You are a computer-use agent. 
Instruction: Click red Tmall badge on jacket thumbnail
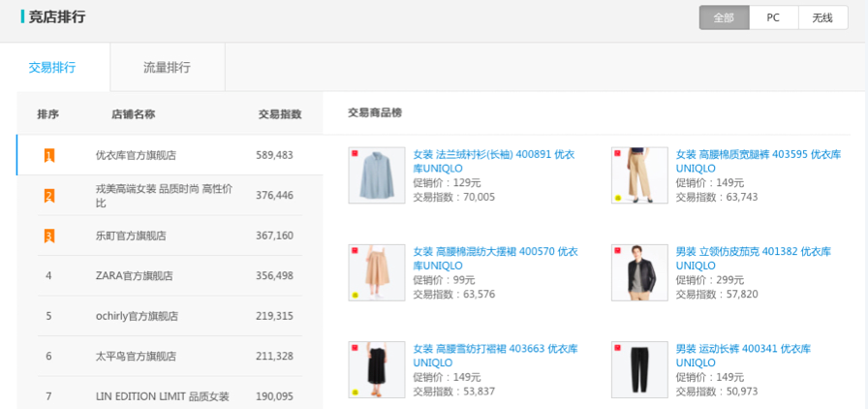click(x=618, y=251)
